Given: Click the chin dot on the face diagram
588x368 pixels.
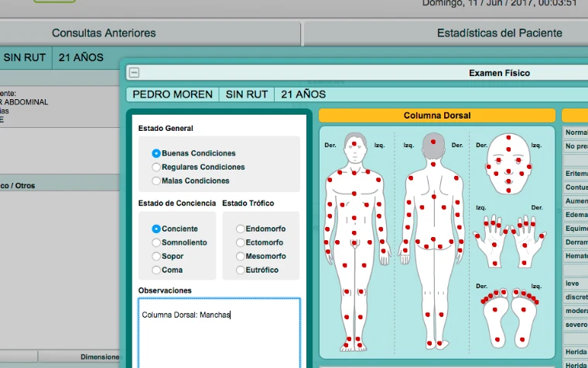Looking at the screenshot, I should pyautogui.click(x=508, y=191).
